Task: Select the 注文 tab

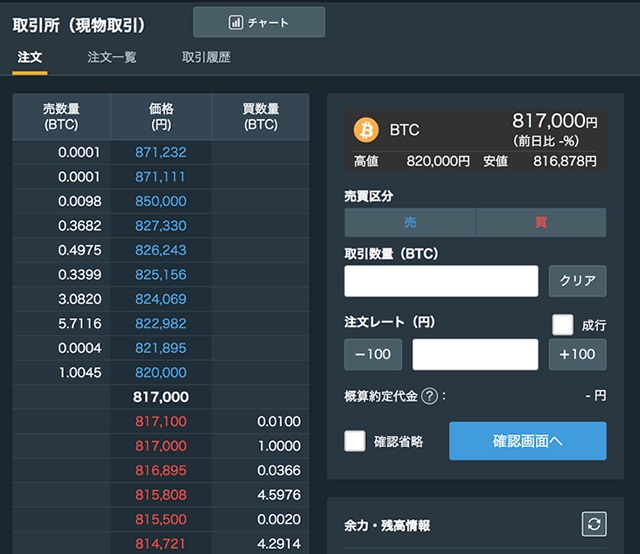Action: tap(30, 58)
